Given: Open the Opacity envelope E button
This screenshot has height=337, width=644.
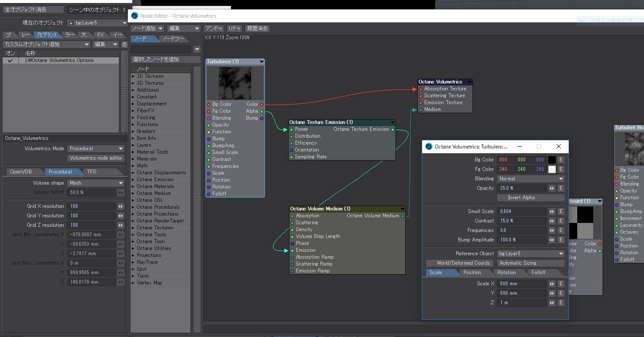Looking at the screenshot, I should (561, 188).
